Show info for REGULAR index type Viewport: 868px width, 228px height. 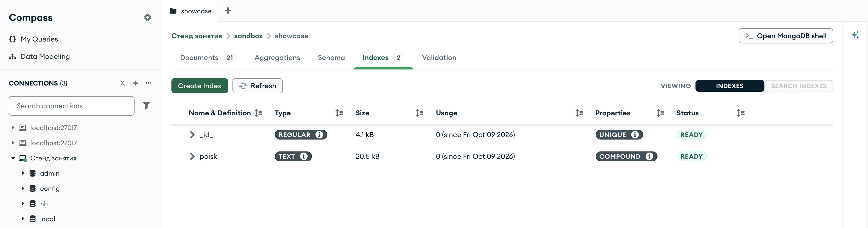319,135
